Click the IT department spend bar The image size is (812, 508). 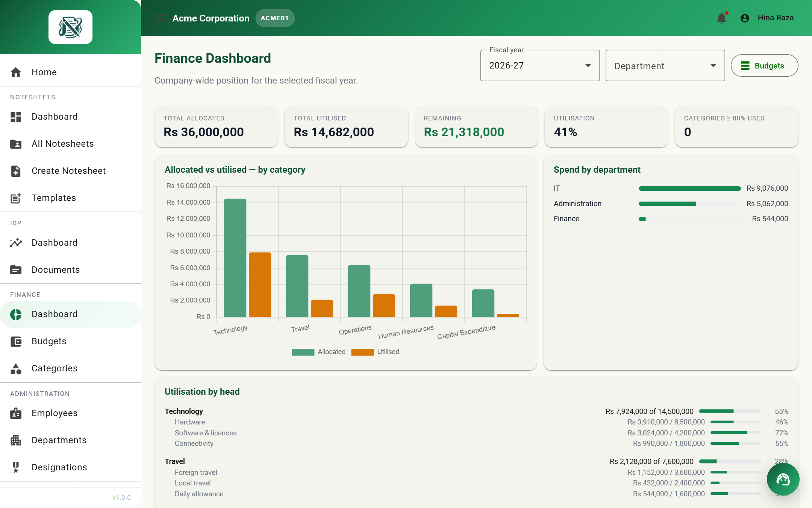point(689,188)
